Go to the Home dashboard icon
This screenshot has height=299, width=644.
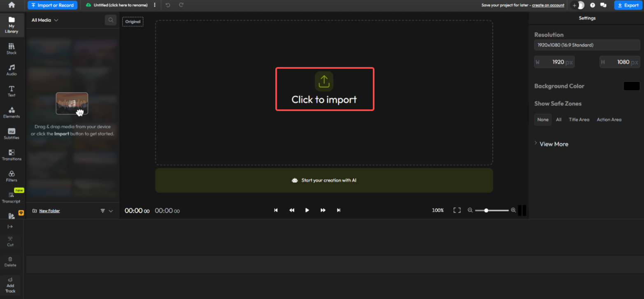[x=12, y=5]
